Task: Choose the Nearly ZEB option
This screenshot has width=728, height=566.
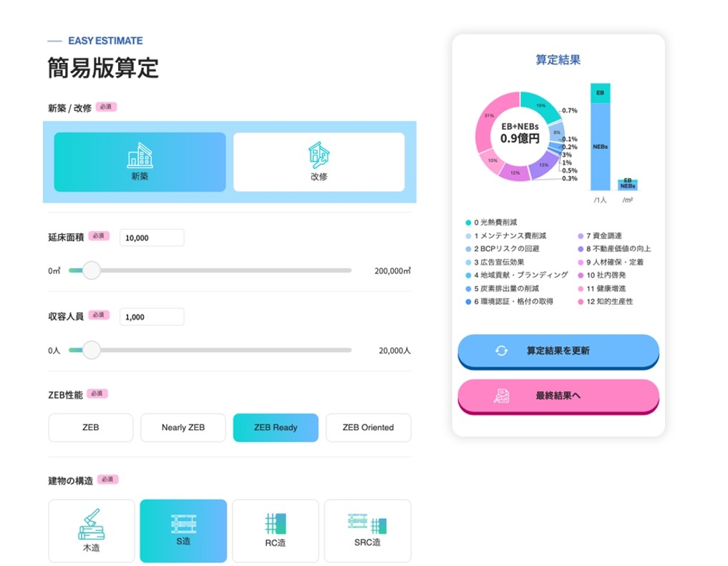Action: point(183,427)
